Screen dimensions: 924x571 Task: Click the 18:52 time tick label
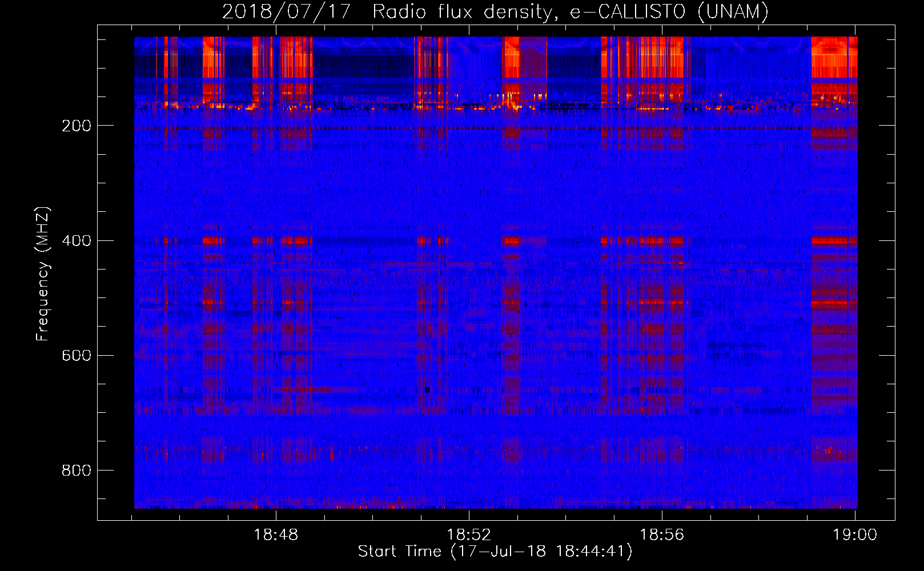pos(469,534)
